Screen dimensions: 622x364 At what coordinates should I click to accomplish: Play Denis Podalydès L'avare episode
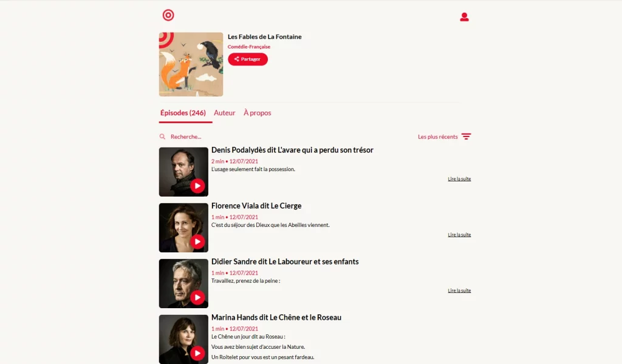point(197,186)
